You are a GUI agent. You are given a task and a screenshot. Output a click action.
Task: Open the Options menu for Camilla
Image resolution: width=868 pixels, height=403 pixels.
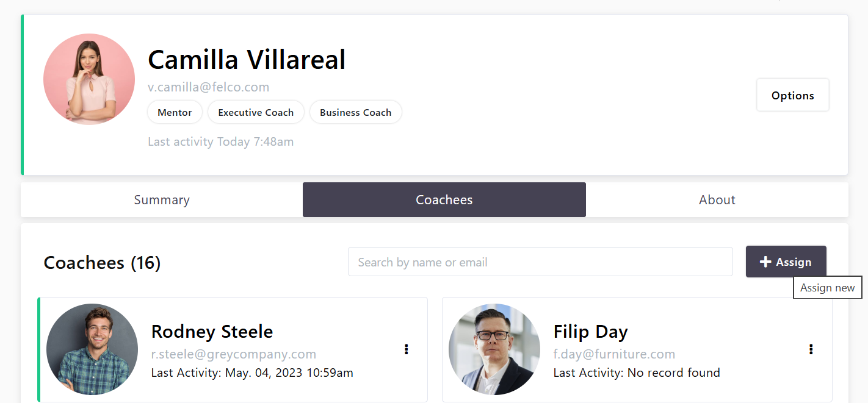pos(792,95)
